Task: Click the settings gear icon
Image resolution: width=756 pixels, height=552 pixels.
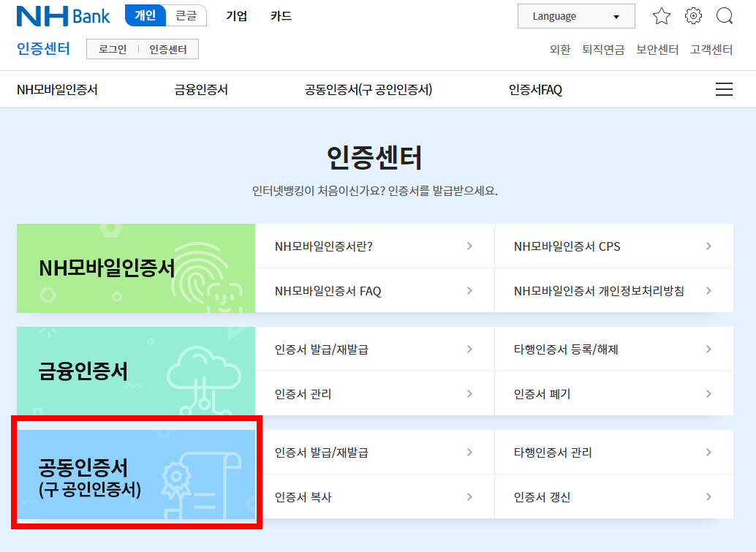Action: point(692,15)
